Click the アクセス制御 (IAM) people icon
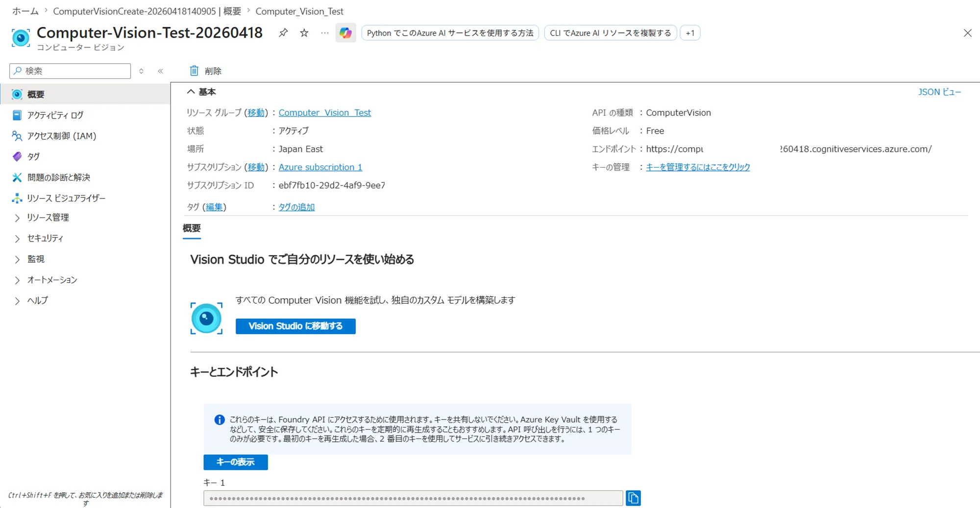The height and width of the screenshot is (508, 980). tap(17, 136)
